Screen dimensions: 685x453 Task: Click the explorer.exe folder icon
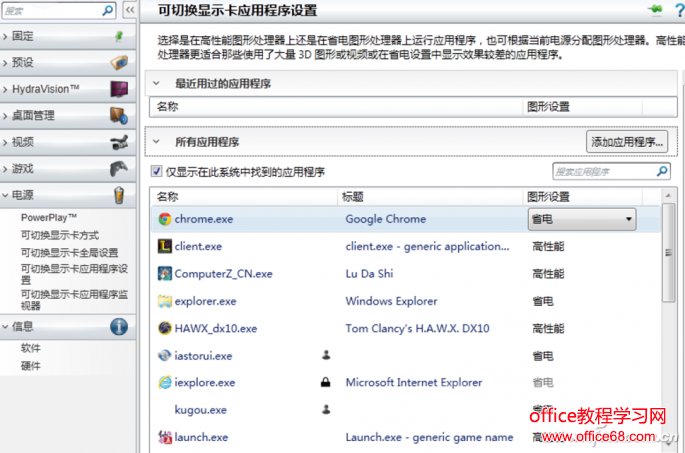coord(165,301)
